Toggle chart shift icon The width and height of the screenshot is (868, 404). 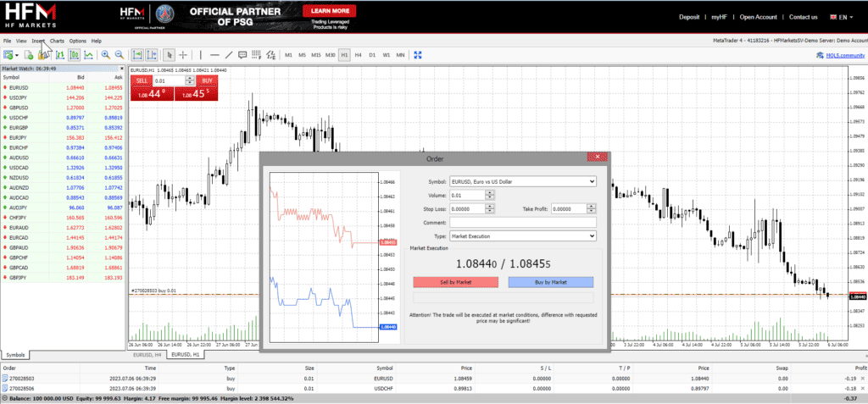[152, 55]
